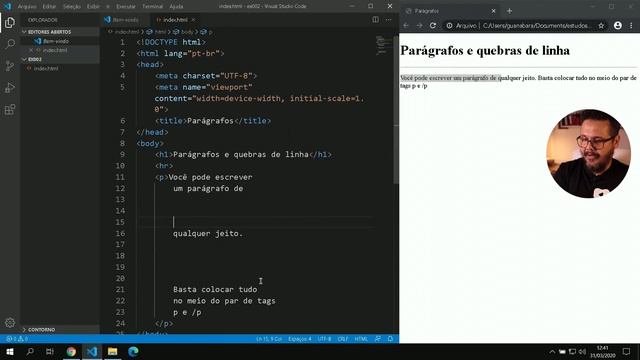Open a new Chrome tab
The width and height of the screenshot is (640, 360).
(509, 11)
